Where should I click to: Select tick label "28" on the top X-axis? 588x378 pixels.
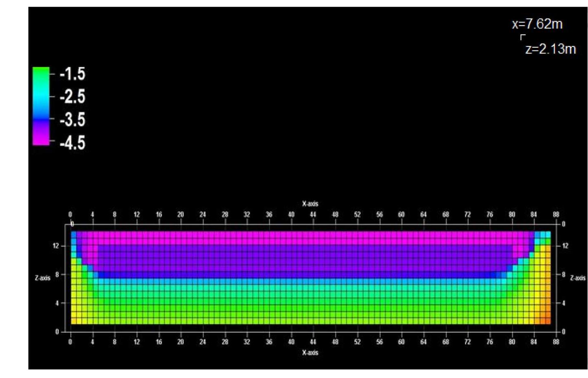click(x=225, y=214)
